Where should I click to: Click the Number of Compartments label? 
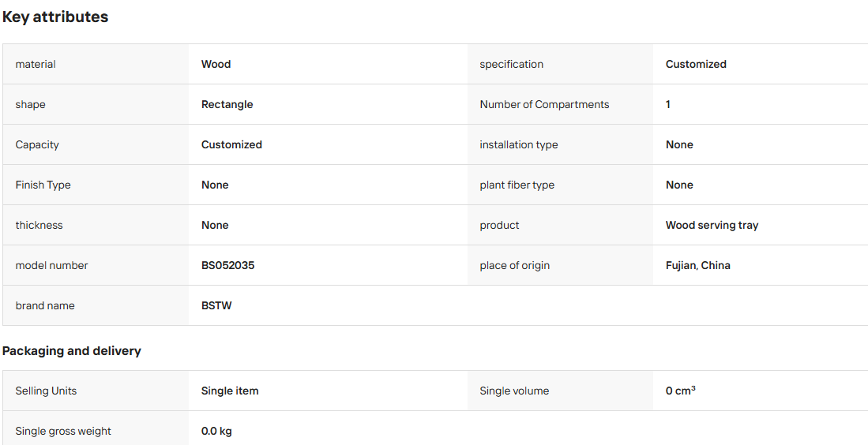(544, 104)
